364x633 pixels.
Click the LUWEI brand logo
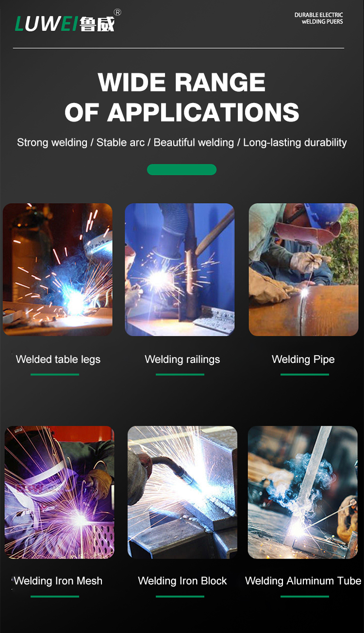[x=65, y=24]
